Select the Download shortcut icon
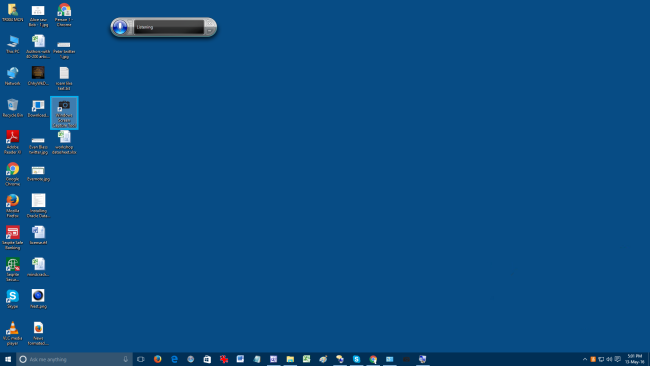Image resolution: width=650 pixels, height=366 pixels. coord(39,109)
